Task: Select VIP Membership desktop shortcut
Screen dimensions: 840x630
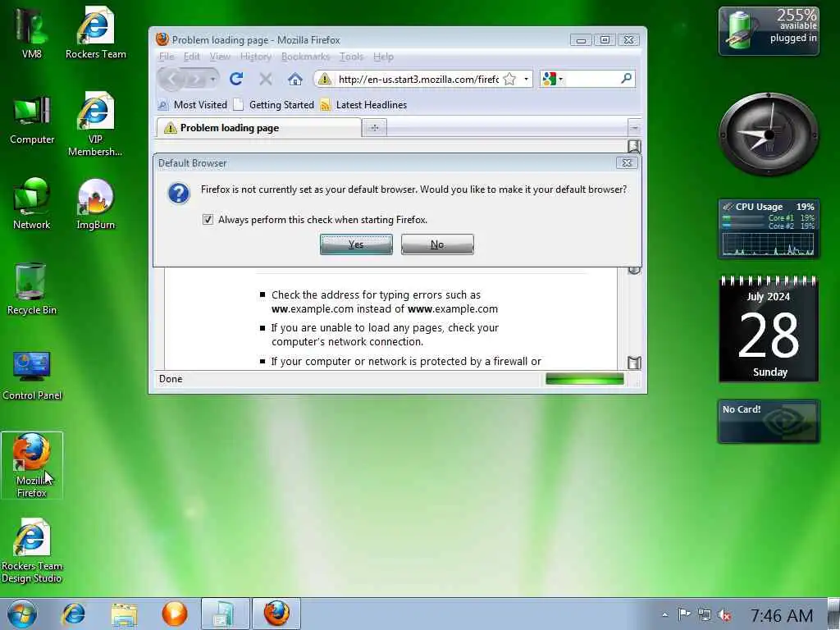Action: pyautogui.click(x=95, y=125)
